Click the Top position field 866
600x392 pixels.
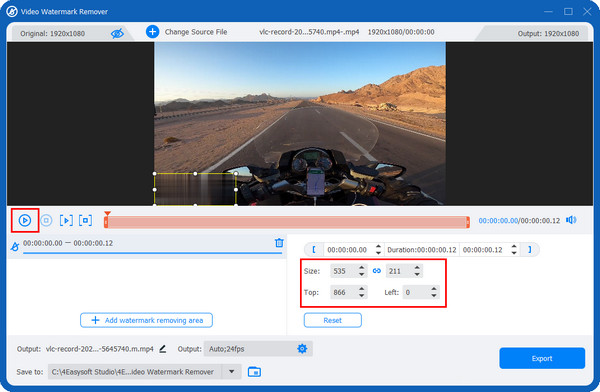pyautogui.click(x=343, y=292)
